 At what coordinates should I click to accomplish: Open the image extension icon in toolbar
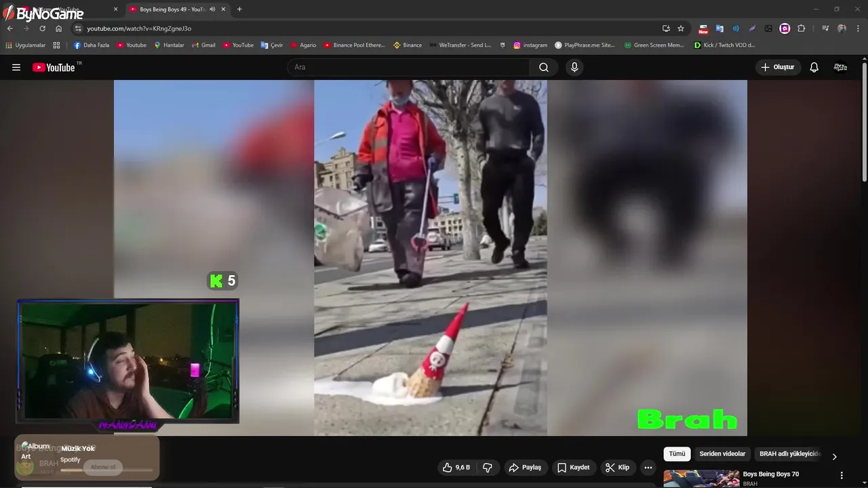pos(768,28)
